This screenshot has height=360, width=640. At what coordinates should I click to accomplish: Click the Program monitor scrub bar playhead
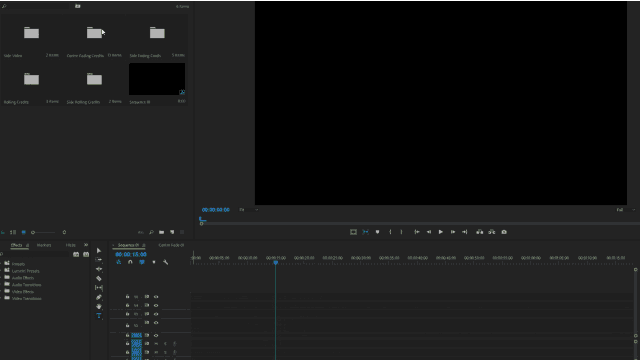202,220
